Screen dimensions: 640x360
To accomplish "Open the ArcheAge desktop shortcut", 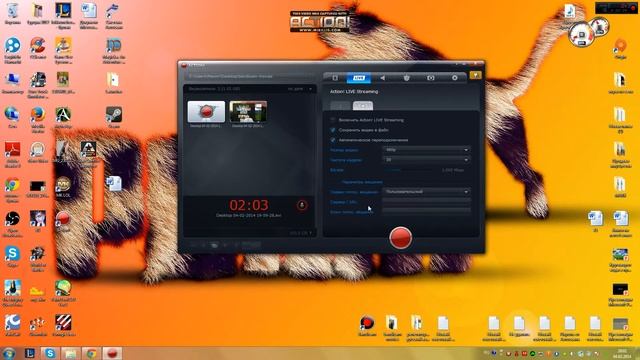I will [x=63, y=118].
